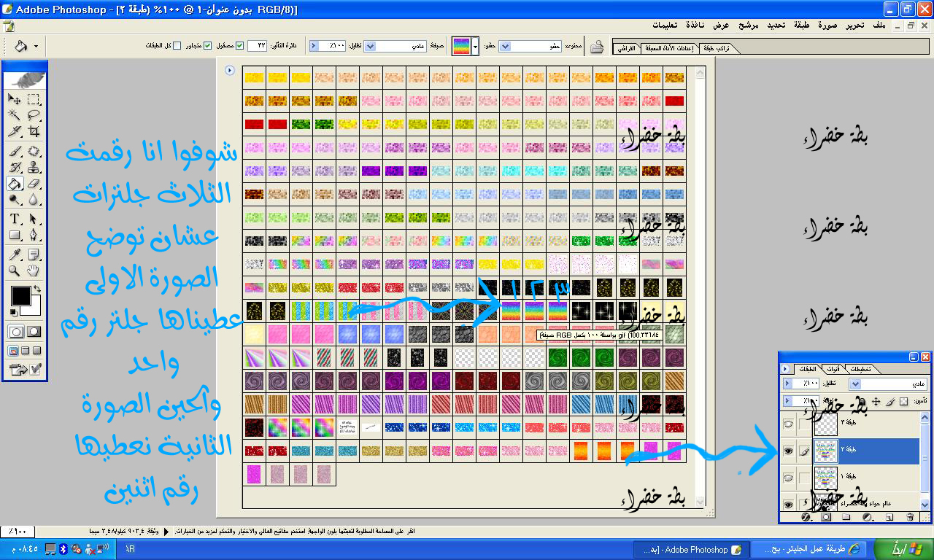Switch to the قنوات tab
The height and width of the screenshot is (560, 934).
point(833,369)
